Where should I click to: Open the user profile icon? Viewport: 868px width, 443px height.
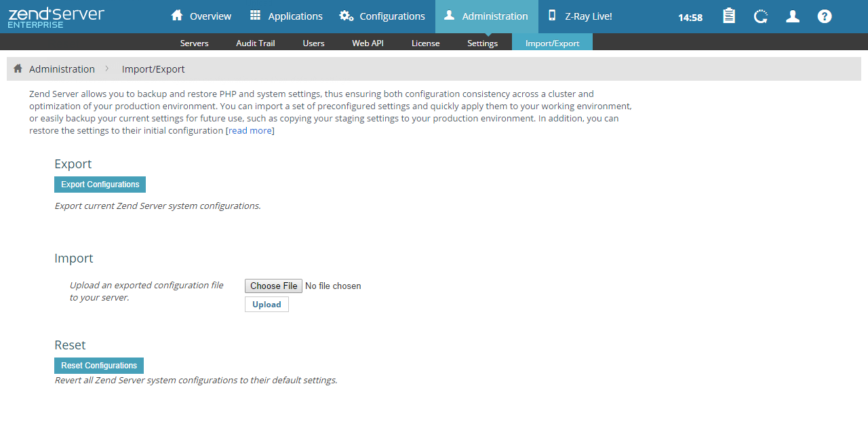[x=792, y=16]
